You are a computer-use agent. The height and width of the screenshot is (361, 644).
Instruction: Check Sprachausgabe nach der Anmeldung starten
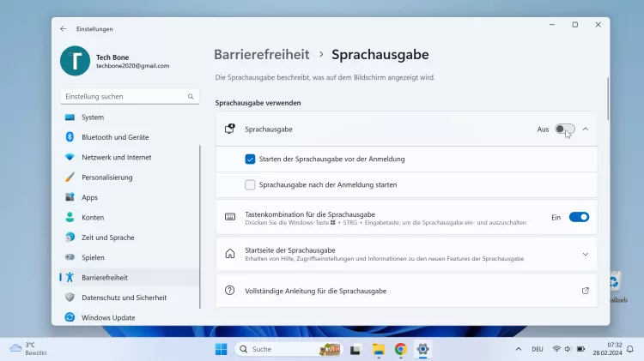pyautogui.click(x=250, y=185)
